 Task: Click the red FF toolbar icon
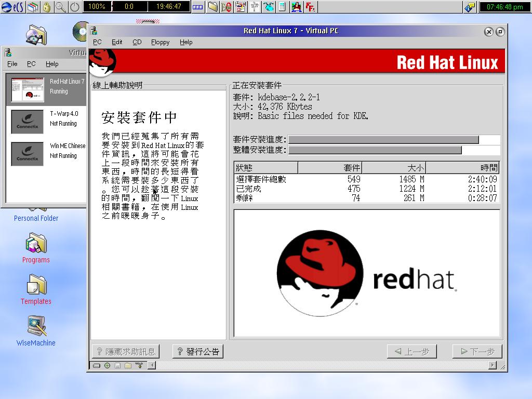(x=310, y=7)
